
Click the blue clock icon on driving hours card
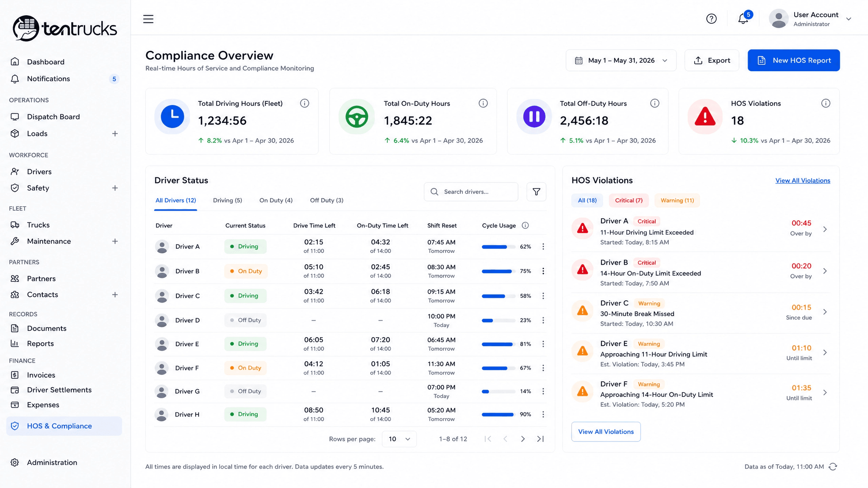click(172, 116)
